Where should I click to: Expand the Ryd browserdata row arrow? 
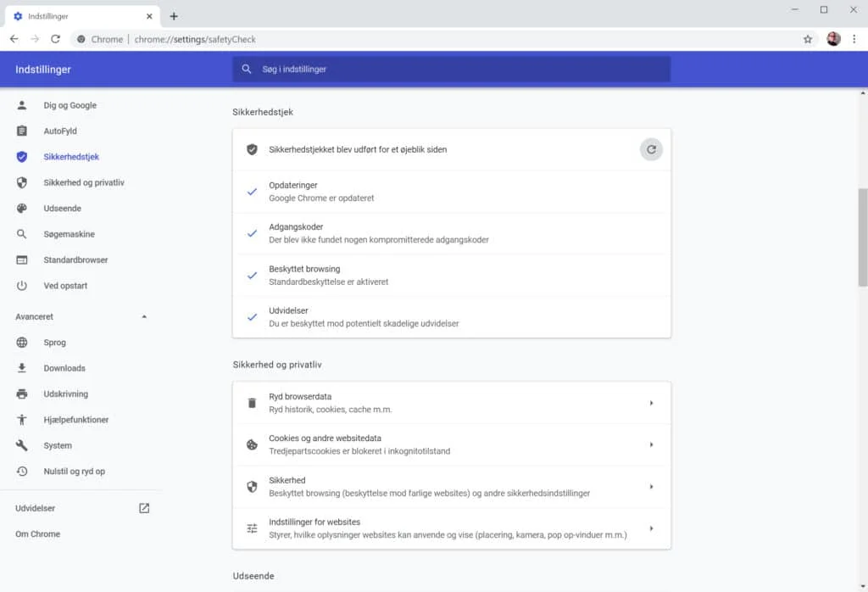(x=651, y=403)
